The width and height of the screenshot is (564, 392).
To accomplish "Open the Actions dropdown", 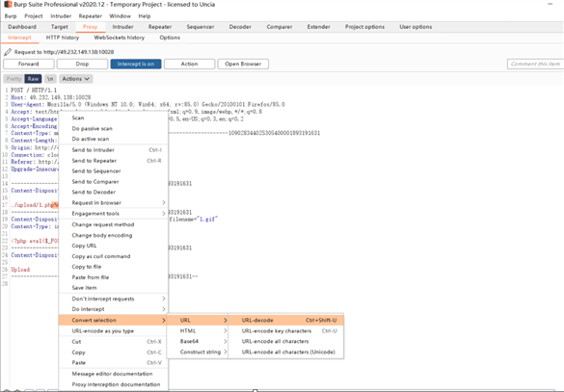I will click(76, 79).
